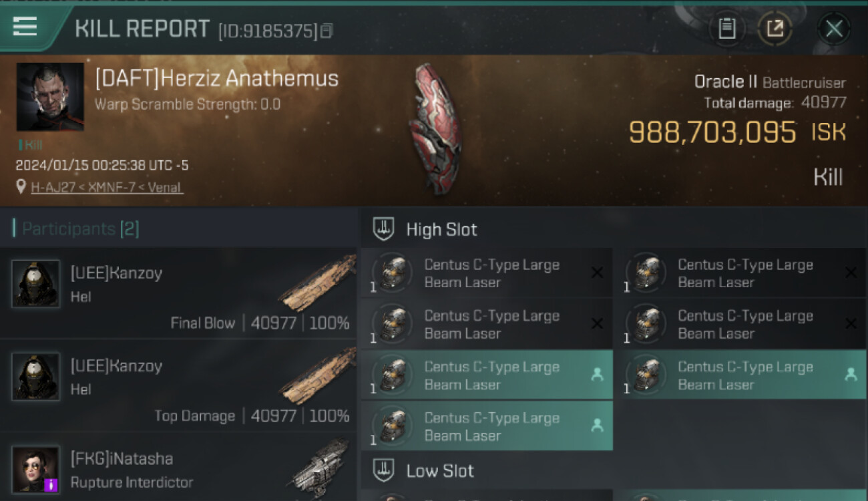
Task: Select the Oracle II ship image
Action: coord(435,128)
